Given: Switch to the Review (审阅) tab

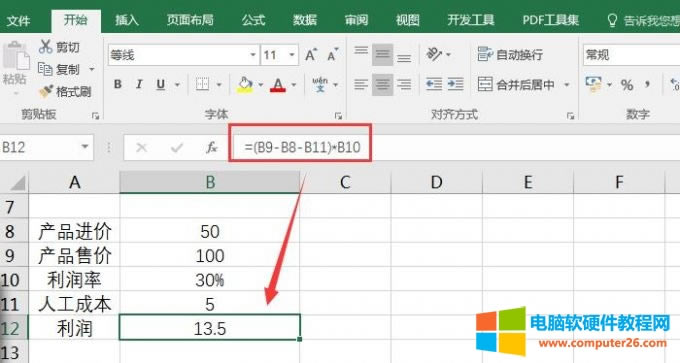Looking at the screenshot, I should (x=356, y=20).
